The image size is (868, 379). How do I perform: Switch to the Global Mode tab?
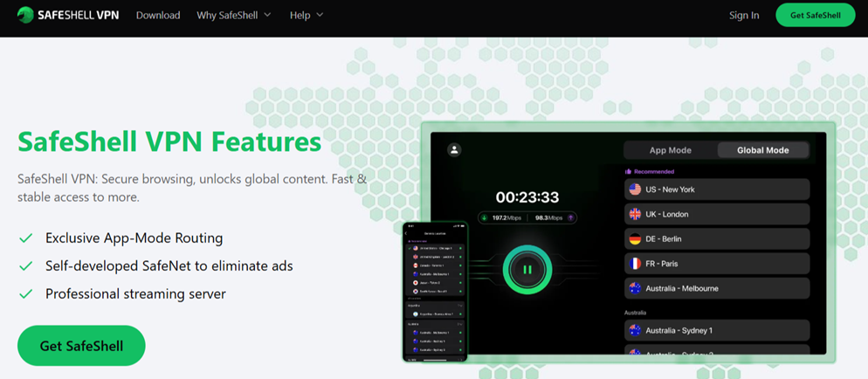point(763,150)
